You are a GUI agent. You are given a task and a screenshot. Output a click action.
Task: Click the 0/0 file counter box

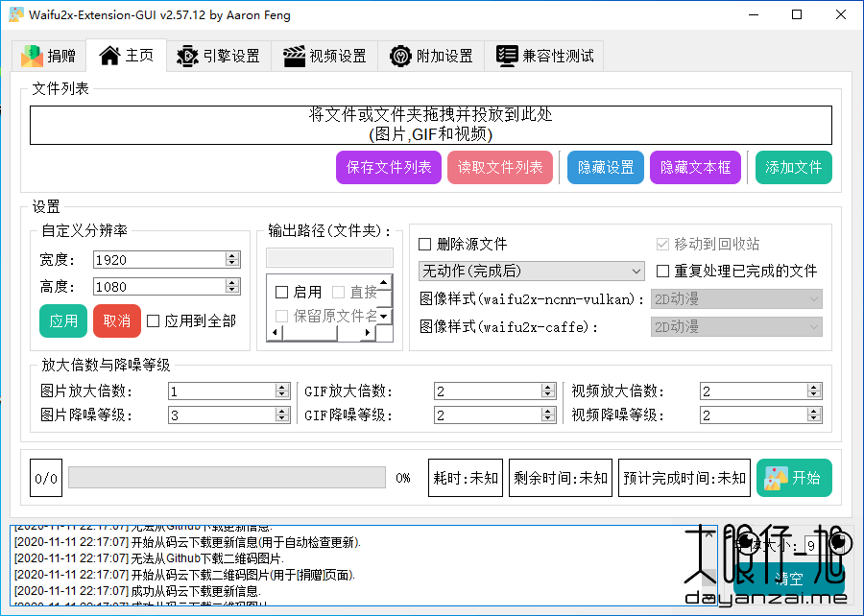coord(46,478)
